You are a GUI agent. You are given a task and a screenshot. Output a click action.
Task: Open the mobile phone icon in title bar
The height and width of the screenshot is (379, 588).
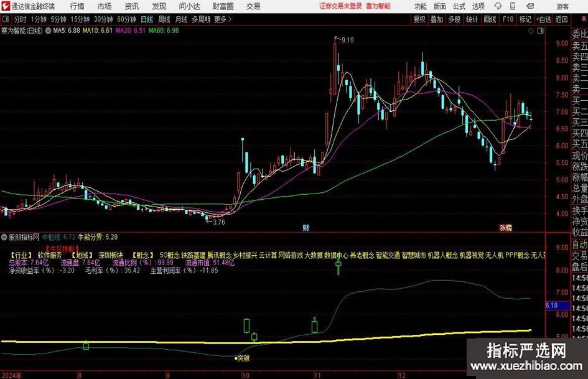coord(513,6)
